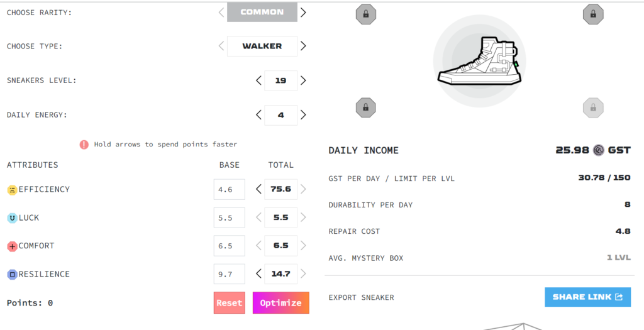Edit Resilience base value 9.7

click(229, 274)
